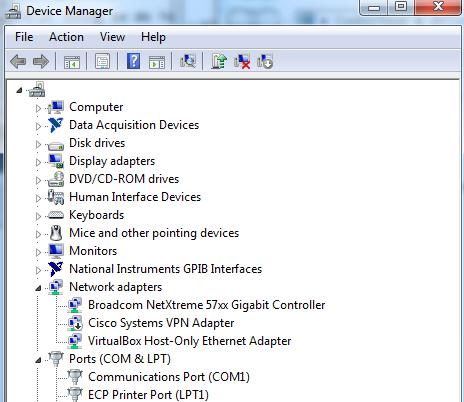The image size is (464, 402).
Task: Maximize the Device Manager window
Action: tap(401, 7)
